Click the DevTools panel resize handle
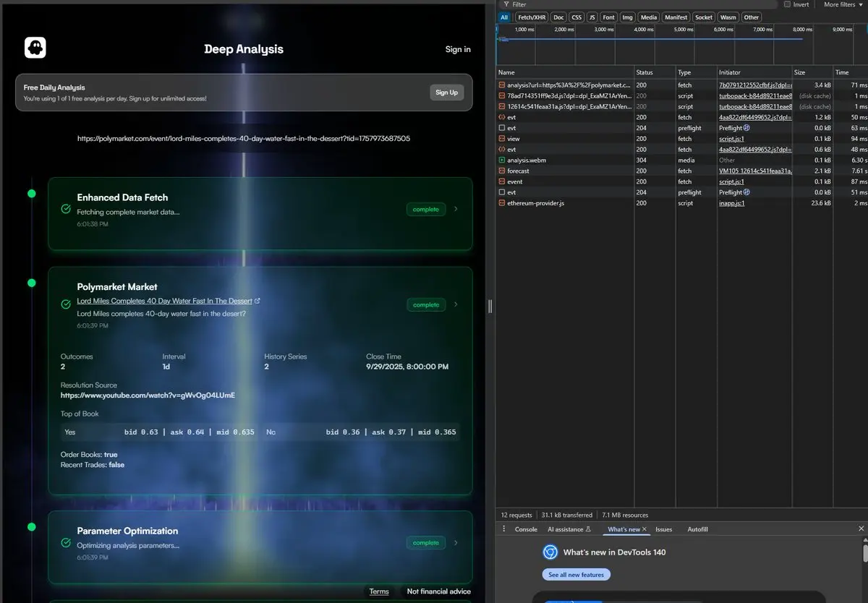Viewport: 868px width, 603px height. 490,307
